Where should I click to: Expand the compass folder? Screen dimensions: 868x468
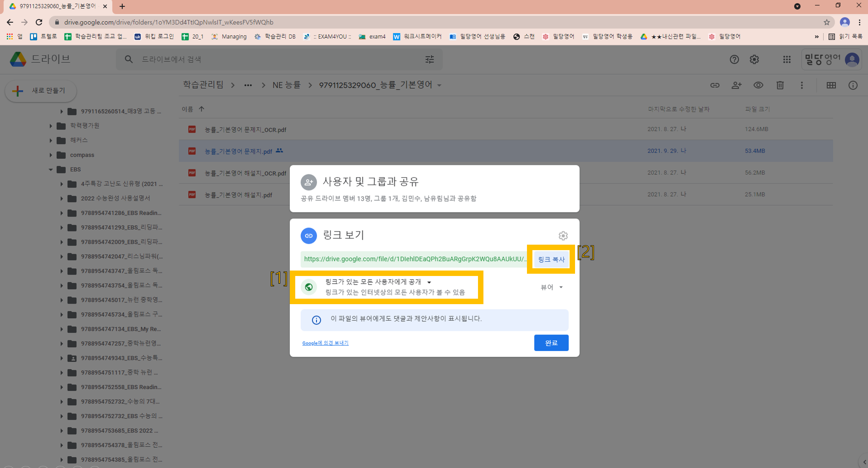click(x=50, y=155)
